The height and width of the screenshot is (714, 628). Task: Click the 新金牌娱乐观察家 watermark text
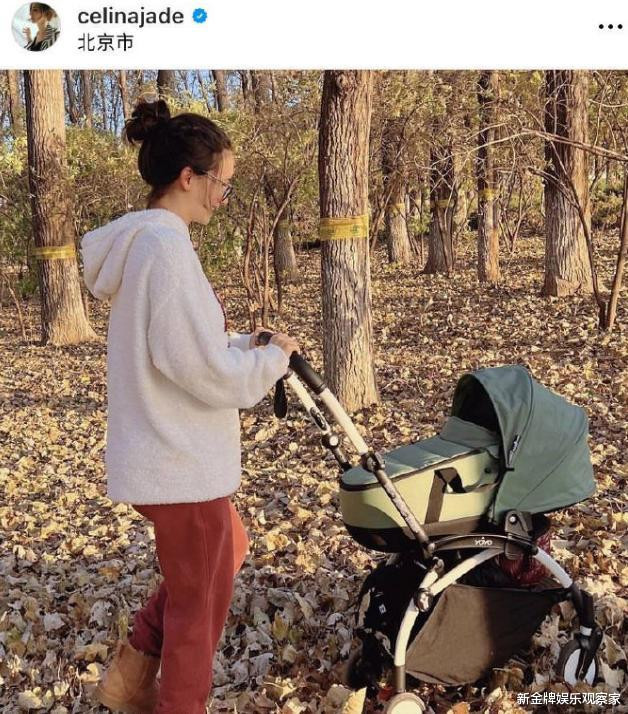point(568,698)
